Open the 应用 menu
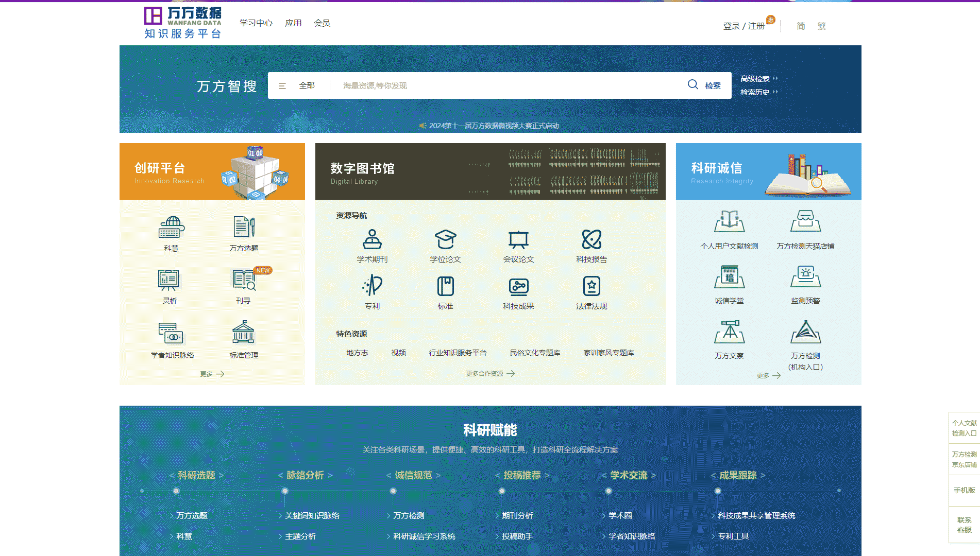 pos(293,23)
